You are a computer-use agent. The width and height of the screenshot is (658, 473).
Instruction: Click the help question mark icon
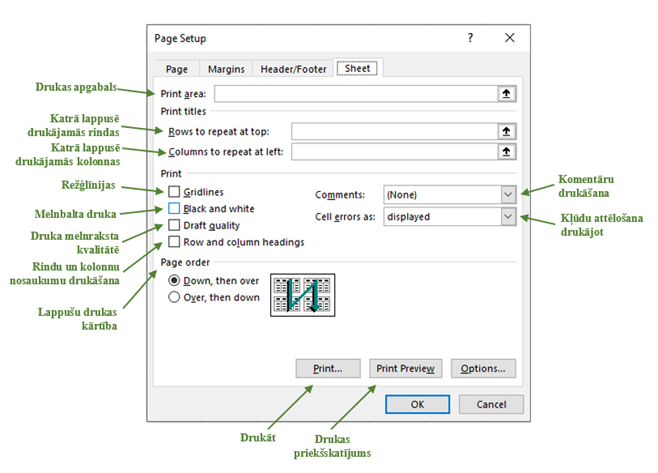471,38
